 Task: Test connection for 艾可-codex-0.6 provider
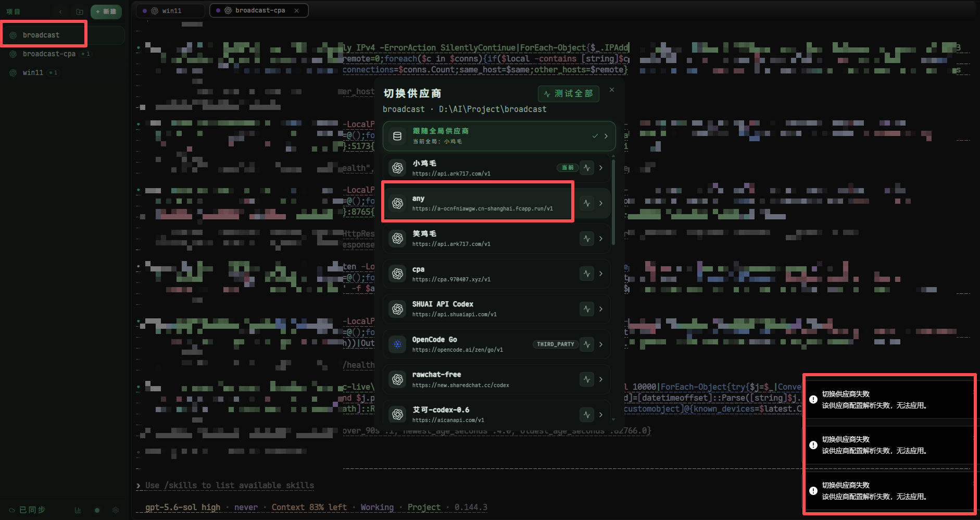[x=587, y=414]
